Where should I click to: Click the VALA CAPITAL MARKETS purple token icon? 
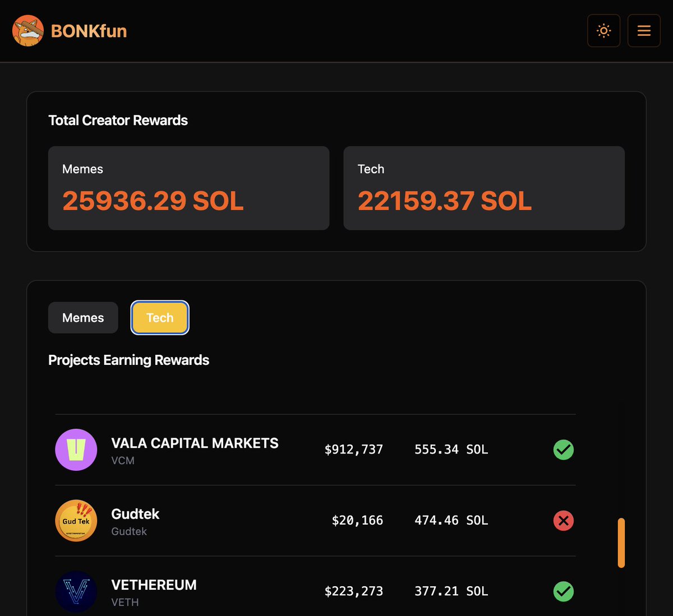point(76,450)
